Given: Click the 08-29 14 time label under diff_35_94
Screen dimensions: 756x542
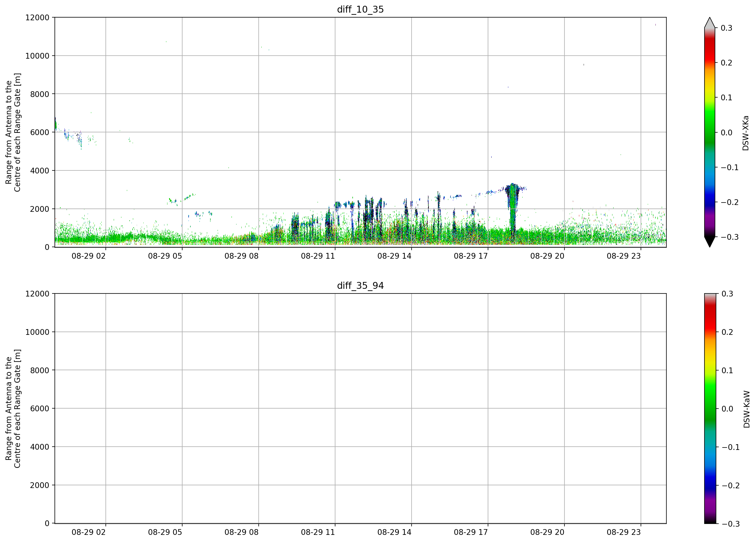Looking at the screenshot, I should tap(394, 532).
